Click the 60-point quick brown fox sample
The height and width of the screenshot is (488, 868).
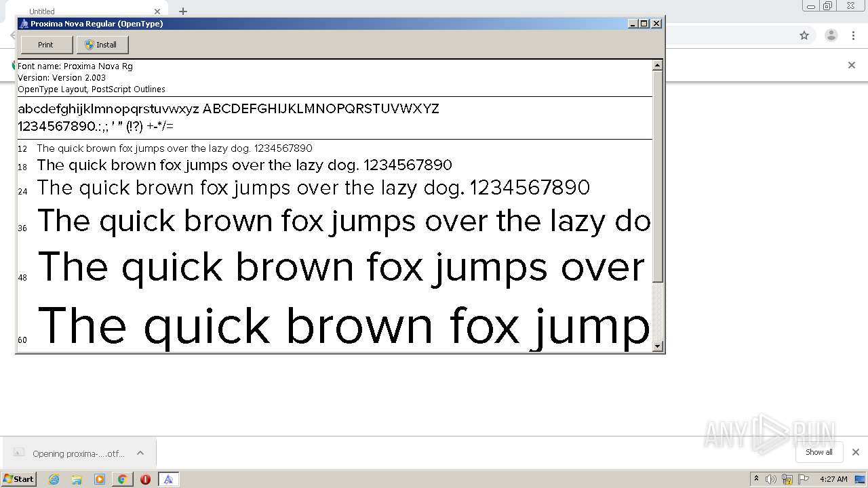(344, 327)
